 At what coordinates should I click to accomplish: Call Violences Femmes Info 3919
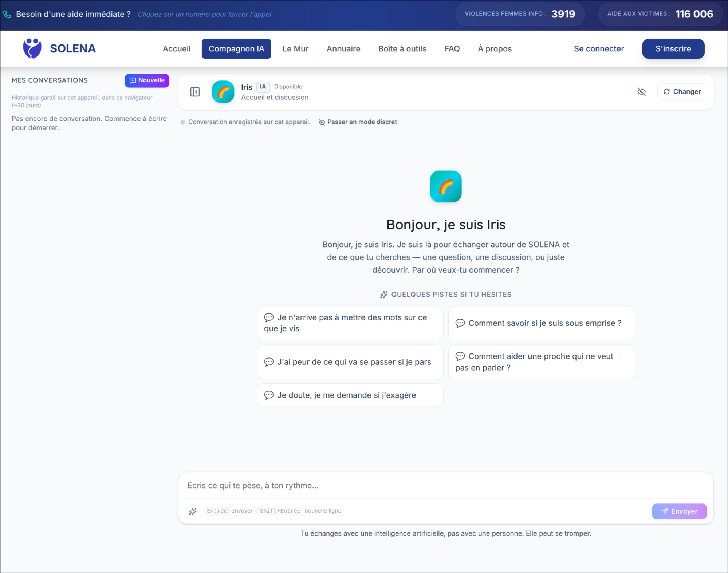520,14
